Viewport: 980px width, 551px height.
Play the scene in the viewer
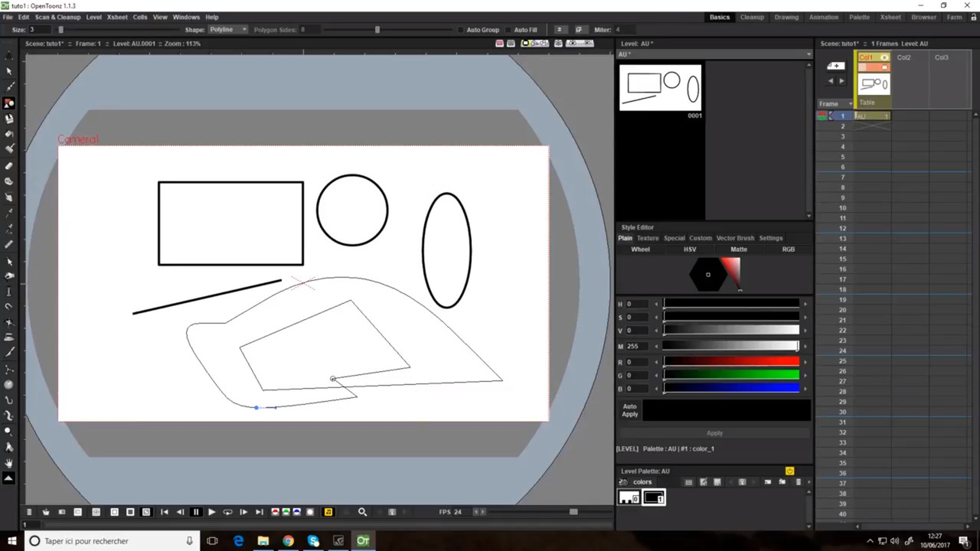(x=211, y=512)
